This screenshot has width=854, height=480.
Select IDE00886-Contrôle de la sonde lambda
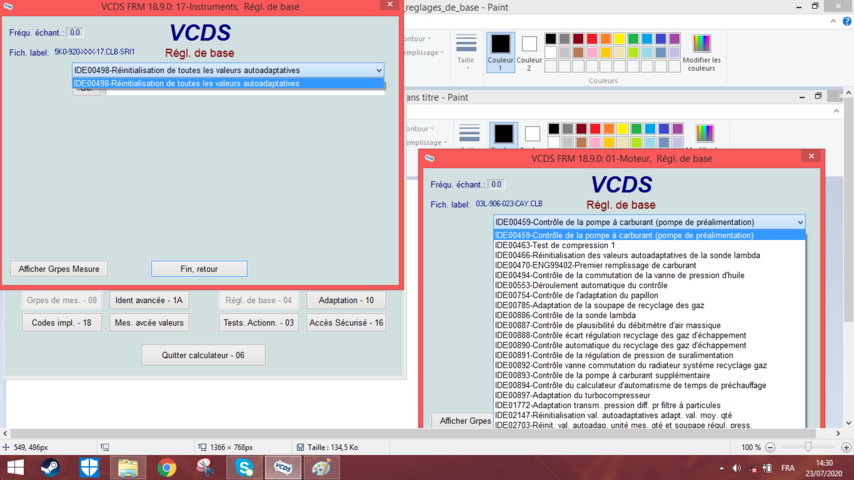[649, 315]
